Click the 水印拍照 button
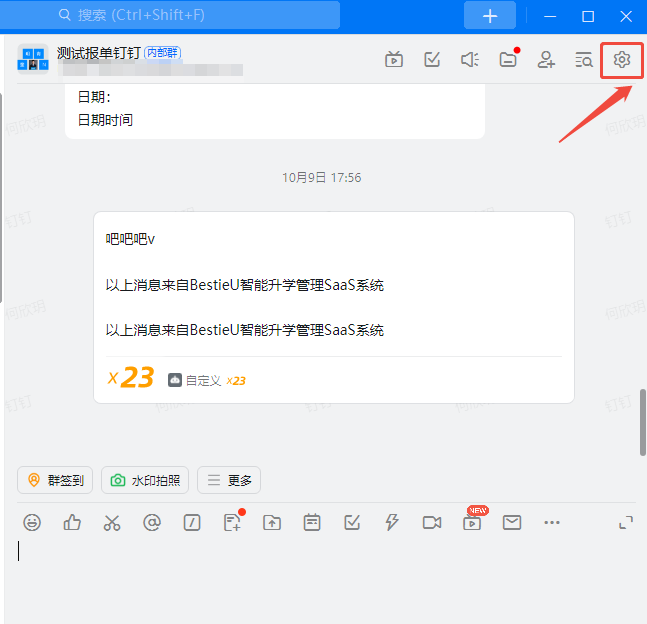The width and height of the screenshot is (647, 624). pyautogui.click(x=145, y=480)
